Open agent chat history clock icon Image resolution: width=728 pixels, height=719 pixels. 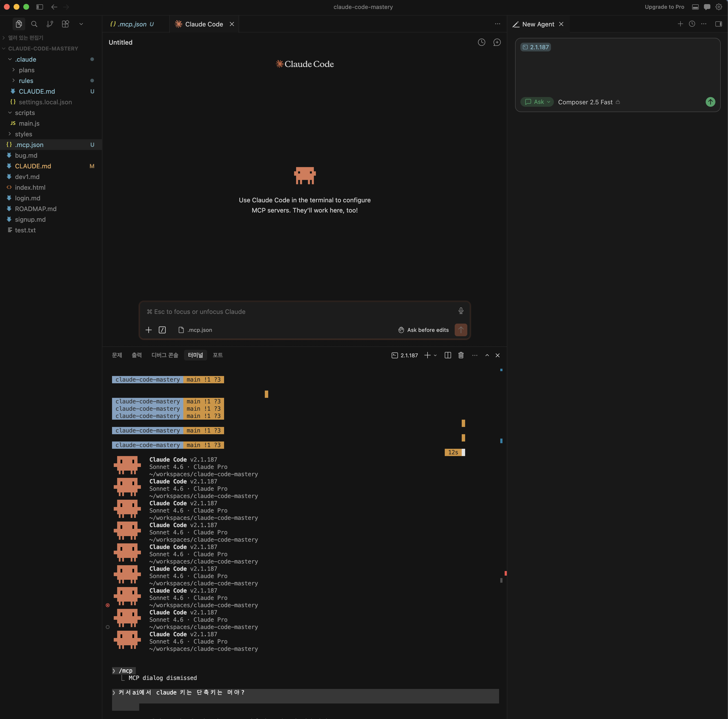(692, 24)
